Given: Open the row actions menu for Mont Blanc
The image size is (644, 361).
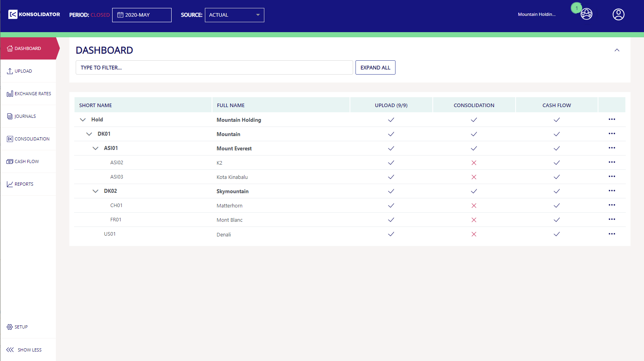Looking at the screenshot, I should coord(612,219).
